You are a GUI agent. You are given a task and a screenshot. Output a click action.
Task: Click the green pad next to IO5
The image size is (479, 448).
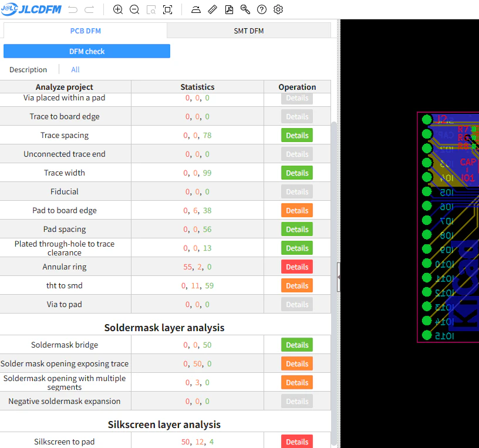[427, 191]
